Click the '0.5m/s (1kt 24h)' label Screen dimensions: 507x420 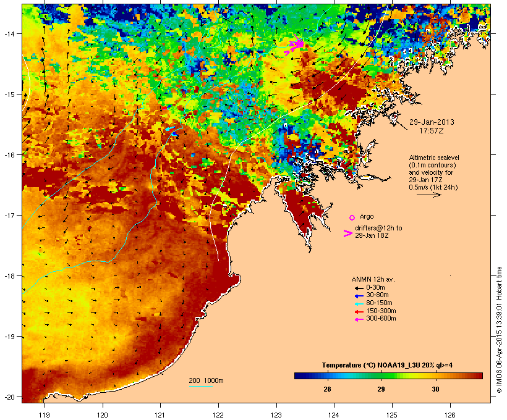(x=433, y=187)
